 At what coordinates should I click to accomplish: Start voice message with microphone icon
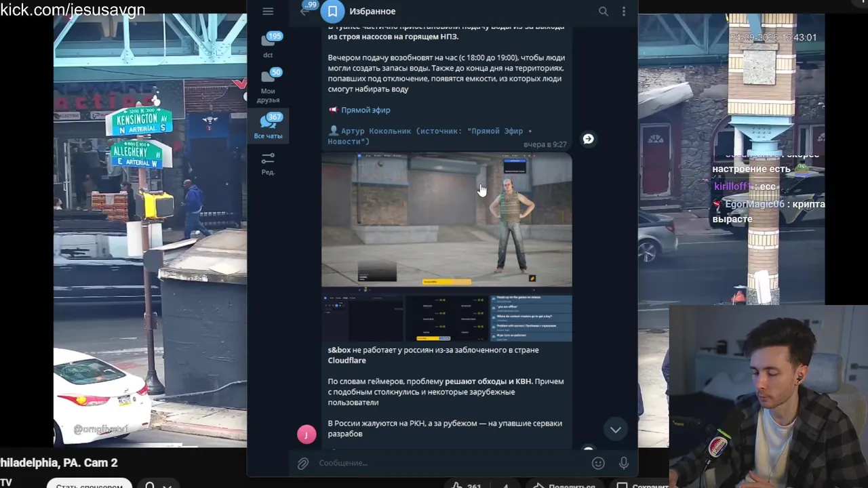[624, 463]
